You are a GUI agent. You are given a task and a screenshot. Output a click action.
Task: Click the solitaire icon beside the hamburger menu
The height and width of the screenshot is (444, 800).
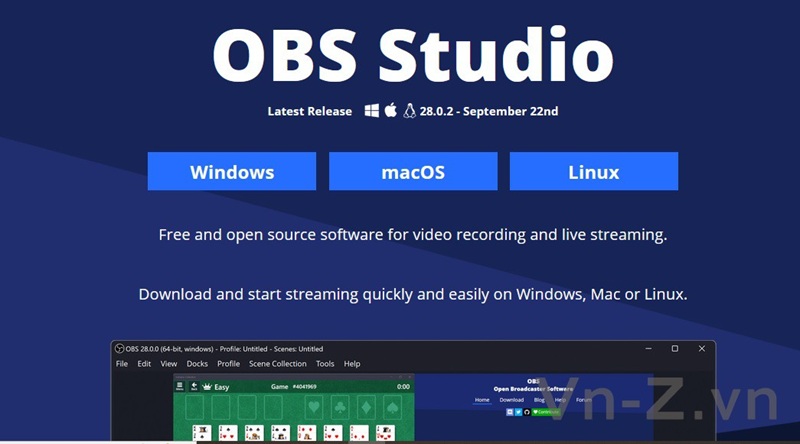pos(193,386)
